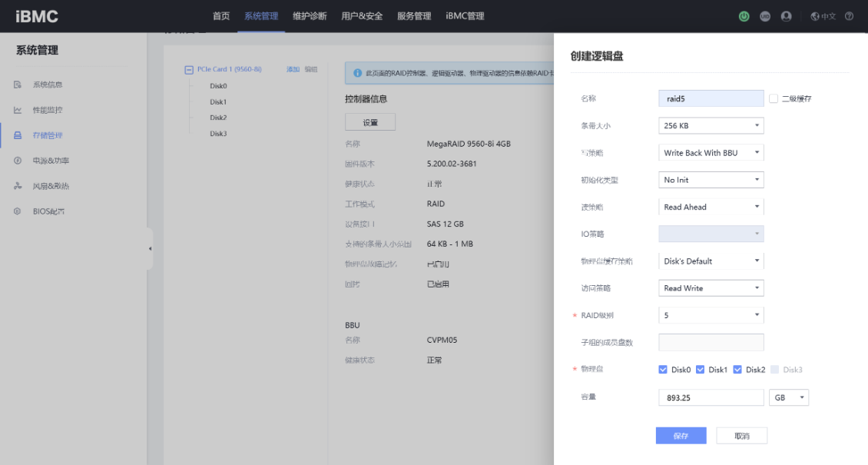Open 性能监控 in the sidebar
The width and height of the screenshot is (868, 465).
pos(48,110)
